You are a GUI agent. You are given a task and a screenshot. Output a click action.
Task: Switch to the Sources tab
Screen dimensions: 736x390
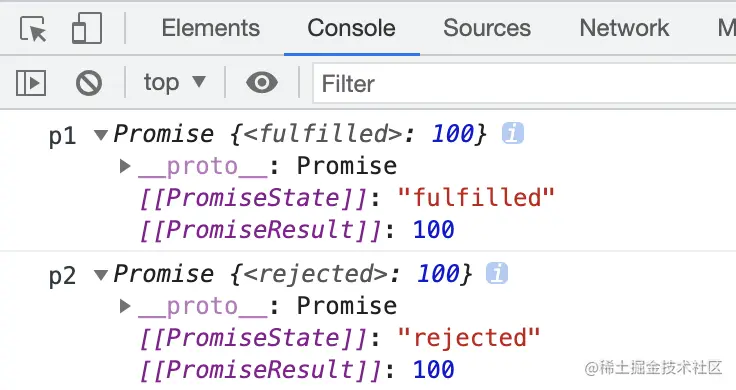[x=487, y=28]
